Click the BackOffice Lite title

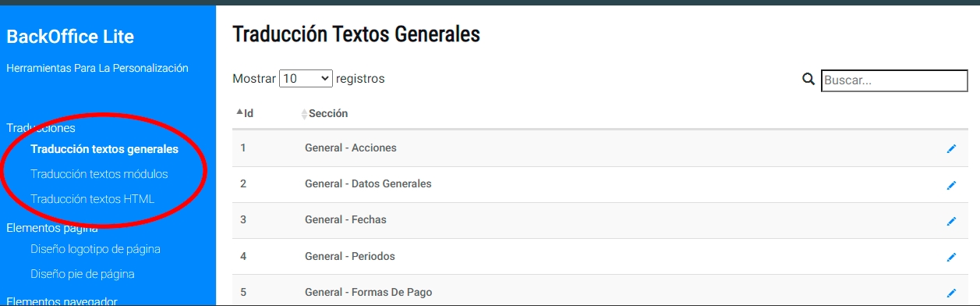click(x=70, y=37)
